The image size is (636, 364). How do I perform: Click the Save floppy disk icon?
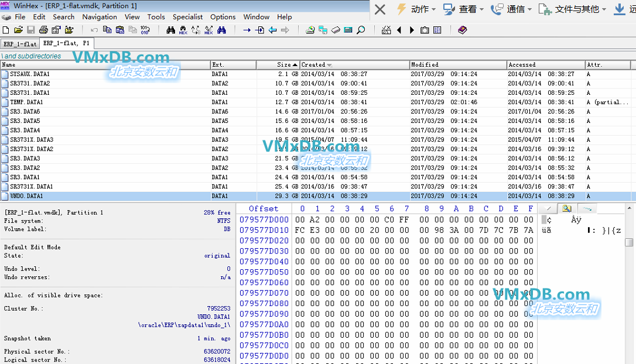point(31,30)
